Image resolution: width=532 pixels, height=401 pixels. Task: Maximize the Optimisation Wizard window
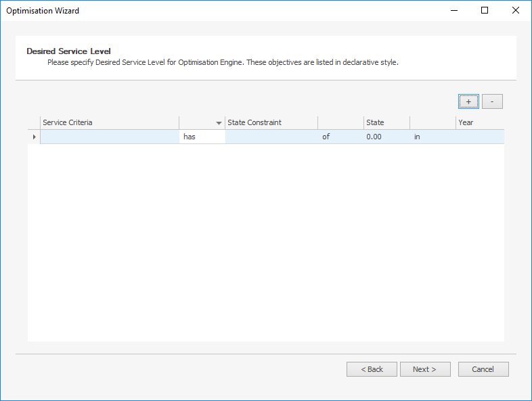click(485, 11)
